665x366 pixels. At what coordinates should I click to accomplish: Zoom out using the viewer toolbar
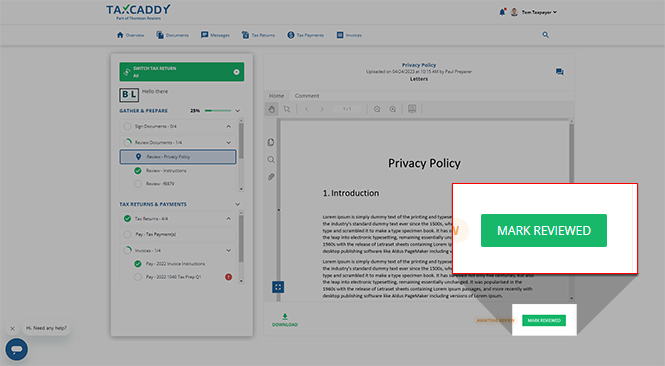[377, 109]
